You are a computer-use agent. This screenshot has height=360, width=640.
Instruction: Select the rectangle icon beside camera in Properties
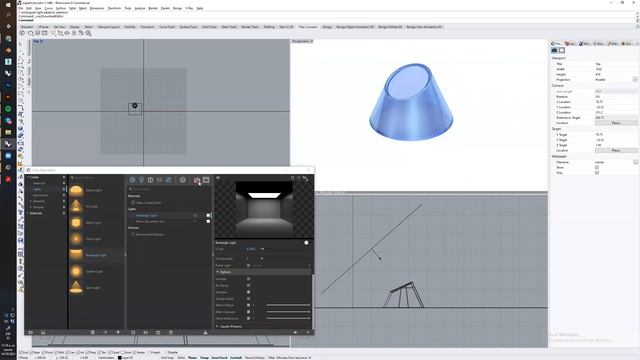coord(562,50)
